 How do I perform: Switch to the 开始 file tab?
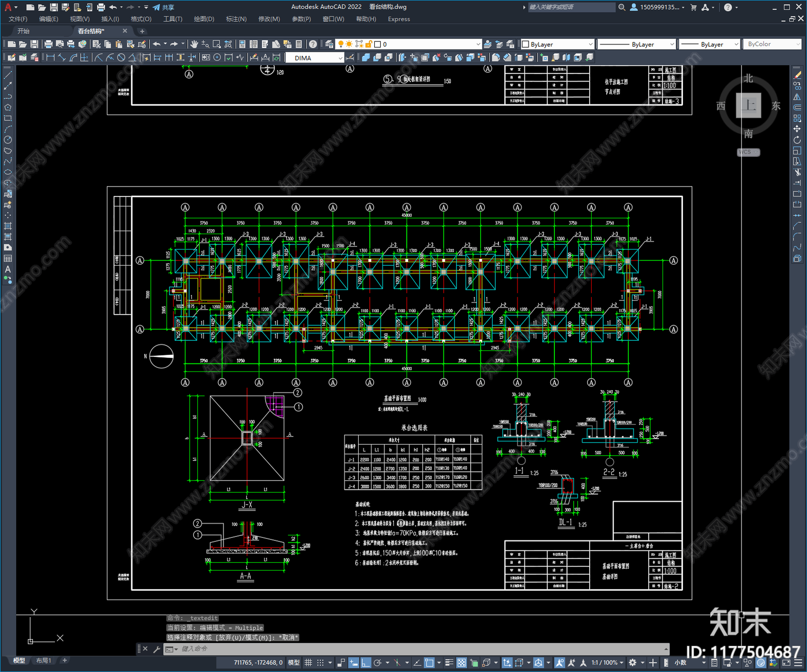24,31
